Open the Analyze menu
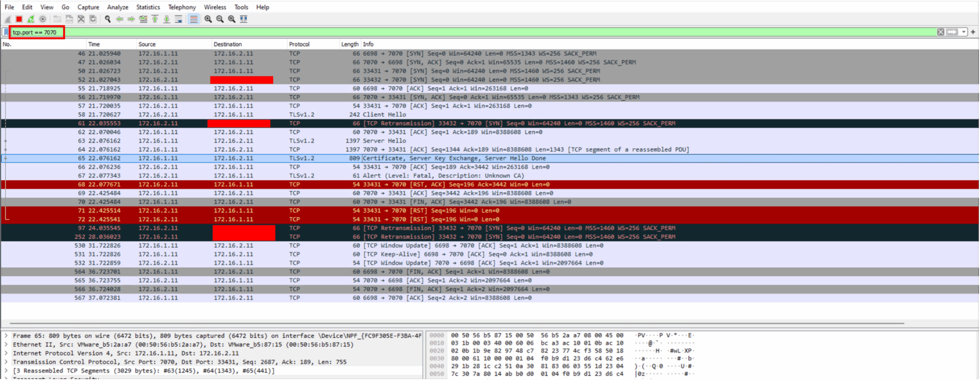This screenshot has width=980, height=380. 117,7
